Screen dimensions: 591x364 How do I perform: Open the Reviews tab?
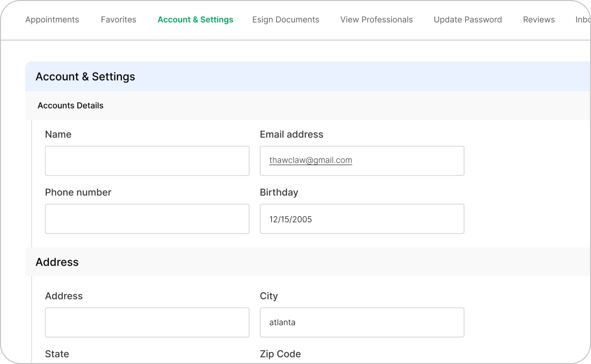538,20
